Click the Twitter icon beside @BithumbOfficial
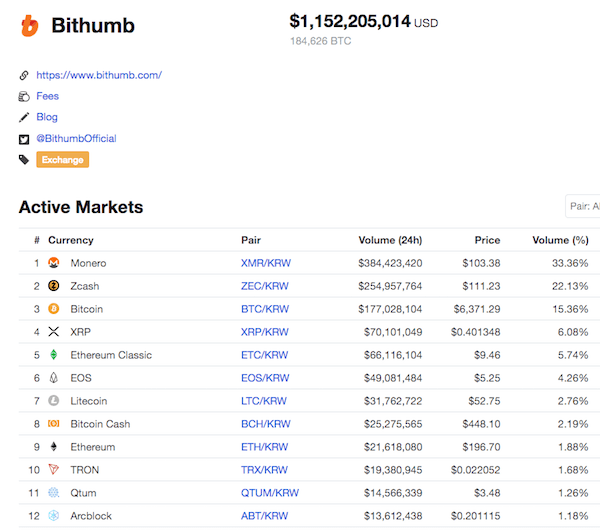The height and width of the screenshot is (530, 600). (x=24, y=139)
